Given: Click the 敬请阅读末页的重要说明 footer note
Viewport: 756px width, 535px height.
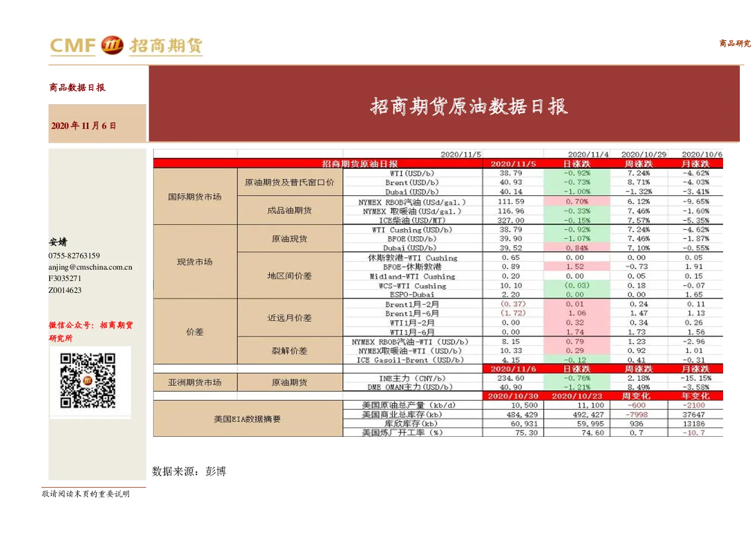Looking at the screenshot, I should tap(86, 493).
